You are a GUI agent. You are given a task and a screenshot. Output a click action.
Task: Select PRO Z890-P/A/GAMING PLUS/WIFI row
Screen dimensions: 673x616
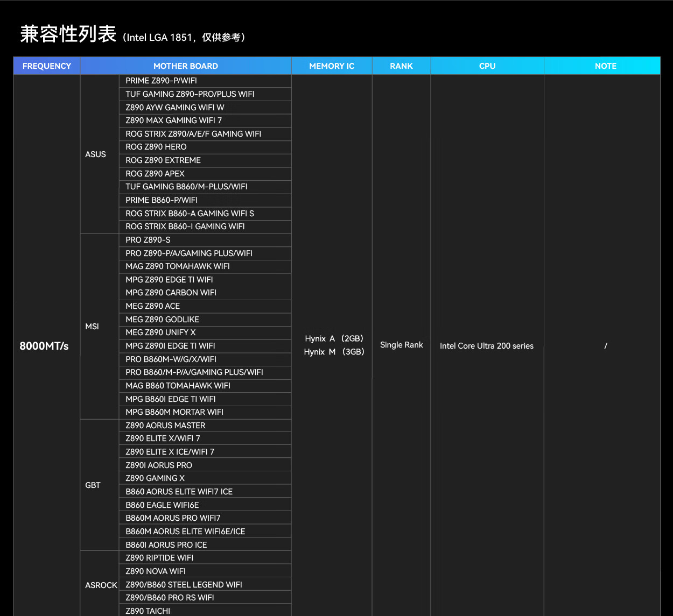(x=205, y=253)
